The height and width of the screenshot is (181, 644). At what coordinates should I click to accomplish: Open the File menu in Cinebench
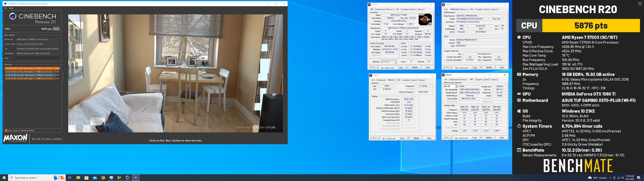(5, 8)
